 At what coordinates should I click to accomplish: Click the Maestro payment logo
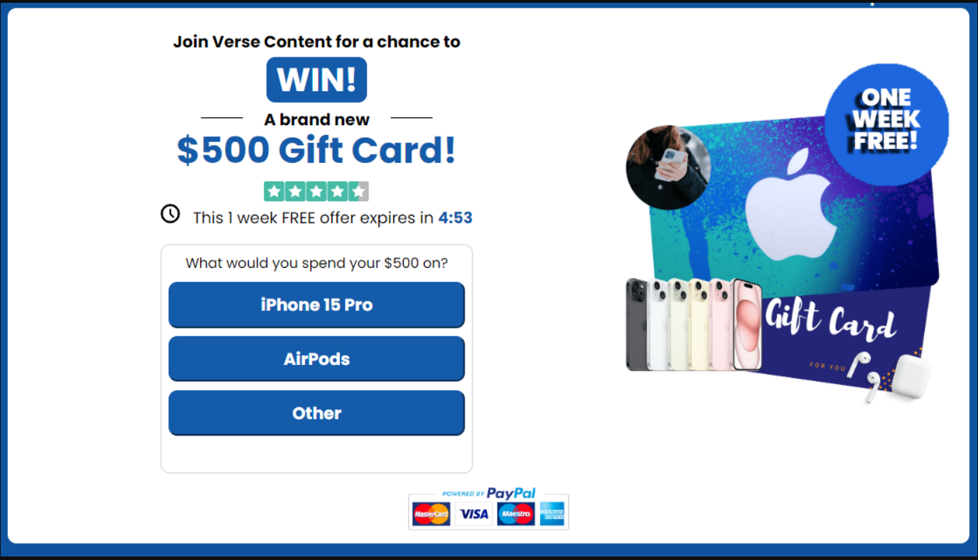coord(516,515)
